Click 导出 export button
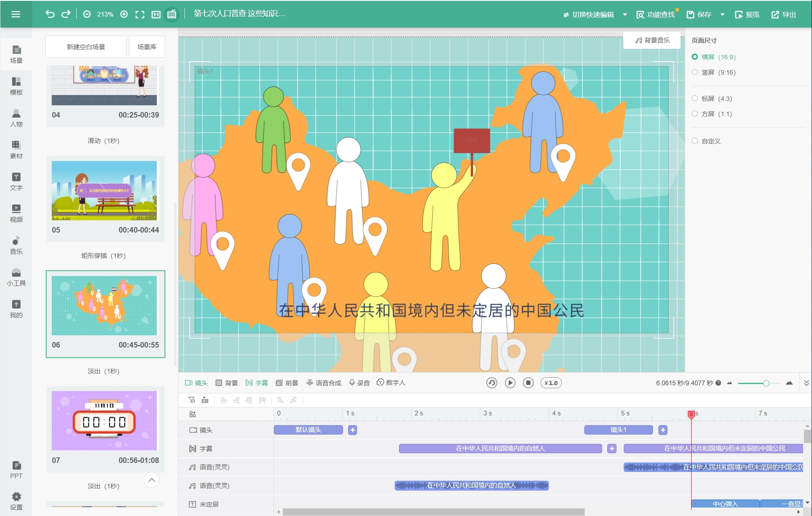This screenshot has width=812, height=516. (784, 14)
